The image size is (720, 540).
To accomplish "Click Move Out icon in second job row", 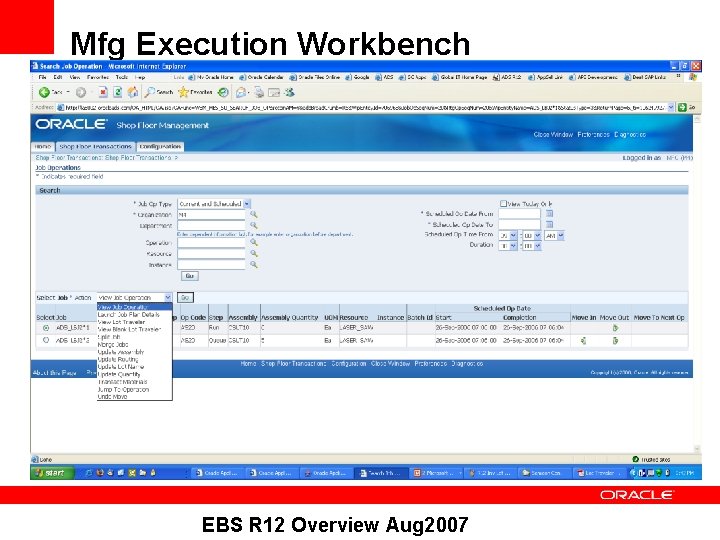I will coord(615,341).
